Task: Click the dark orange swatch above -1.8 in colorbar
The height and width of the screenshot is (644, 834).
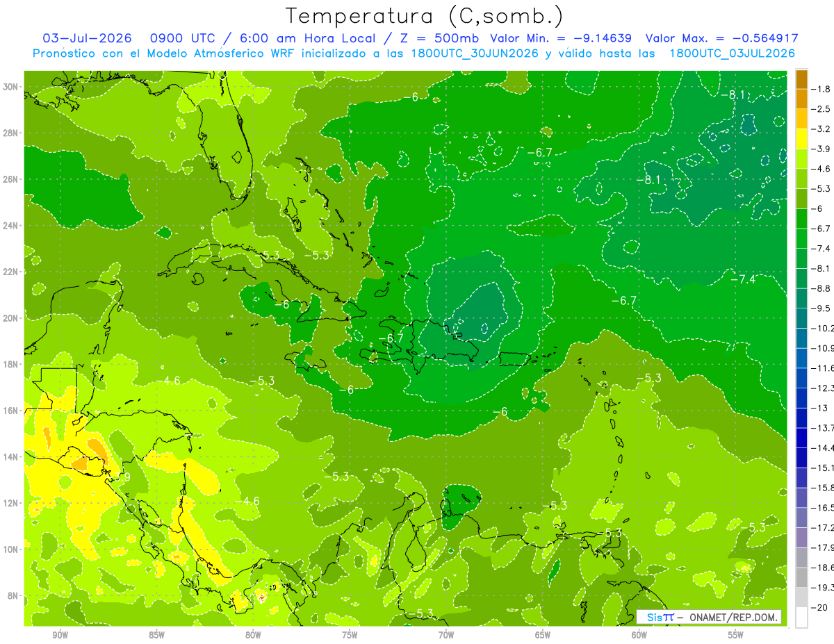Action: click(x=801, y=79)
